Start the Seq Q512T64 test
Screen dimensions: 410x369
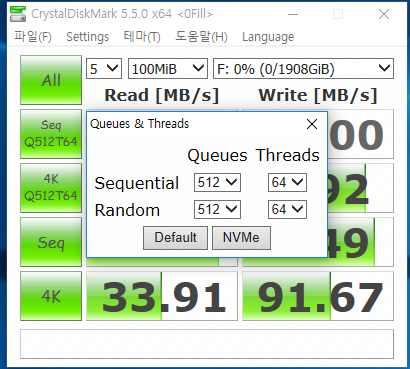pyautogui.click(x=51, y=134)
